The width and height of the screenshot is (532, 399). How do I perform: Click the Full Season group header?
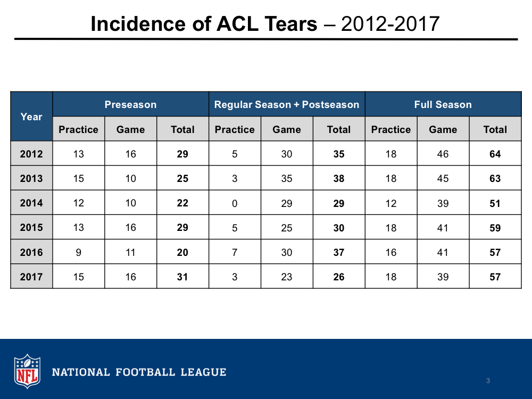(x=443, y=104)
